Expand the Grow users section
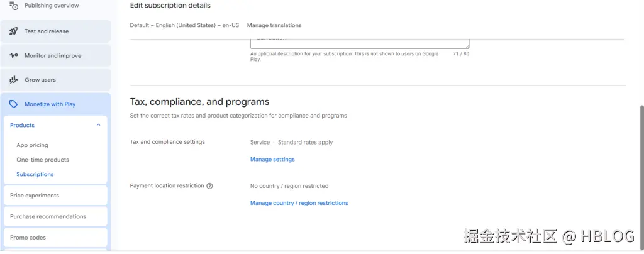 pos(40,80)
